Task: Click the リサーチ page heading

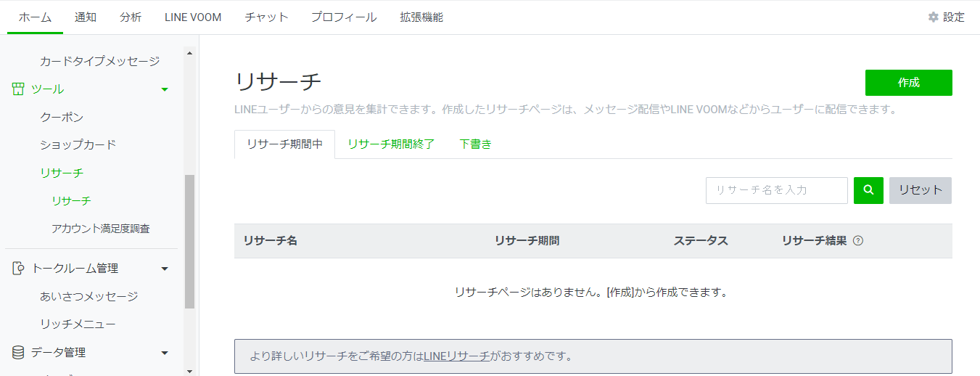Action: click(x=278, y=82)
